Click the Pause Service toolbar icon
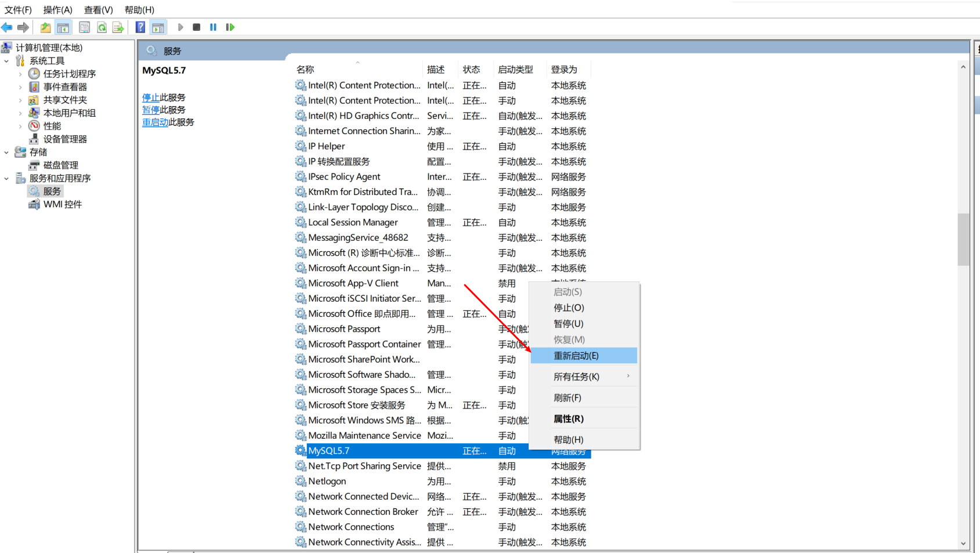Screen dimensions: 980x553 [x=213, y=27]
